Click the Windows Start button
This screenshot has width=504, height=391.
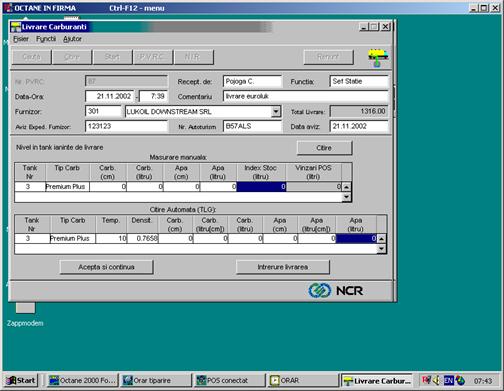21,380
